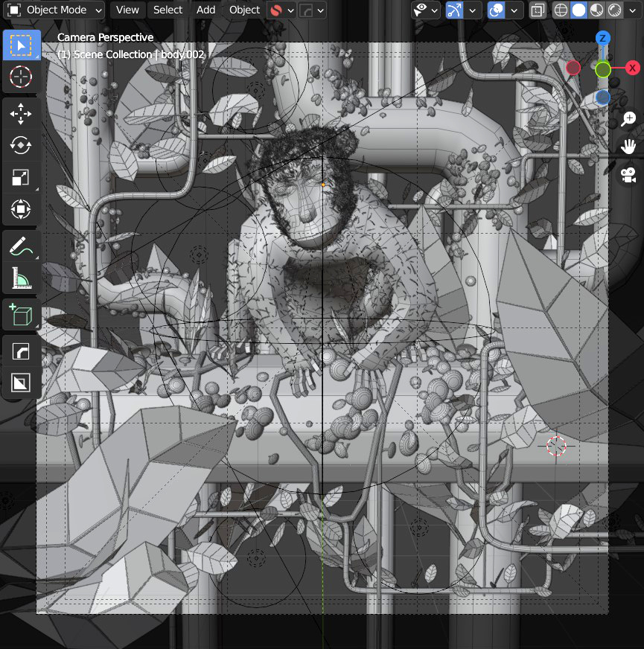
Task: Click the blue Z axis gizmo
Action: click(603, 39)
